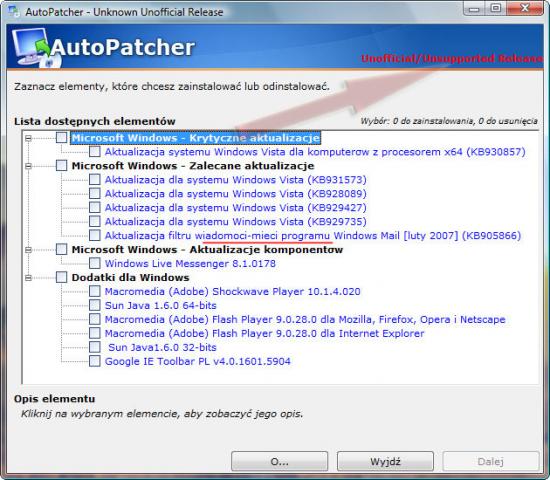Select the Vista update KB929735 entry
The width and height of the screenshot is (550, 480).
click(x=236, y=221)
